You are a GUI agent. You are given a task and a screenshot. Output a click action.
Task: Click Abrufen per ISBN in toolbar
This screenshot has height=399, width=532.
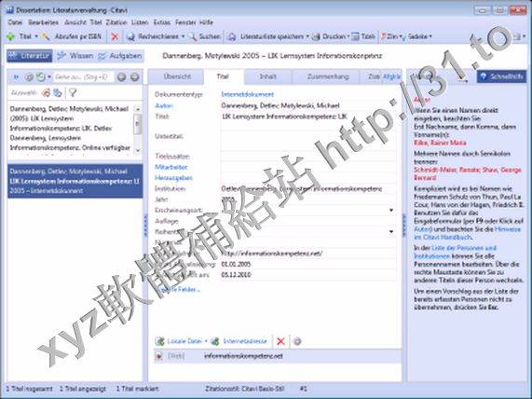tap(77, 36)
